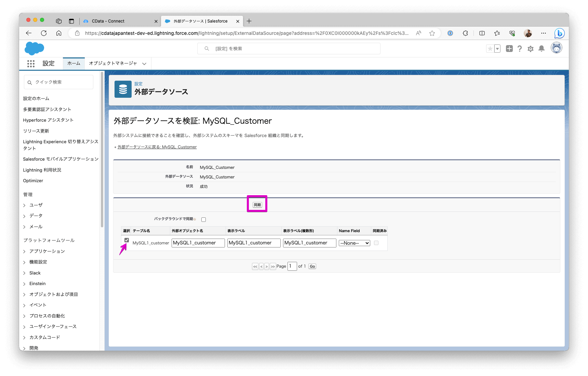Screen dimensions: 588x376
Task: View site information lock icon
Action: [x=77, y=33]
